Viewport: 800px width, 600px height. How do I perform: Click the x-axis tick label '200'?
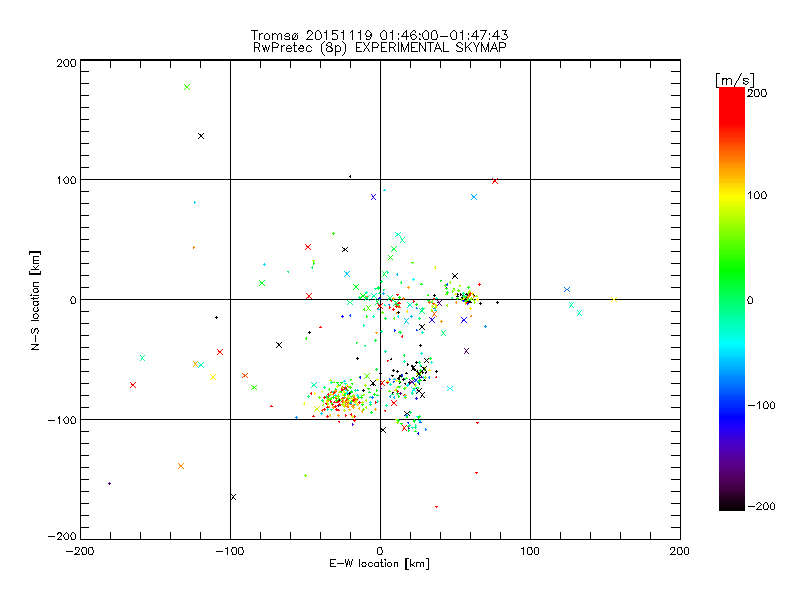(680, 551)
